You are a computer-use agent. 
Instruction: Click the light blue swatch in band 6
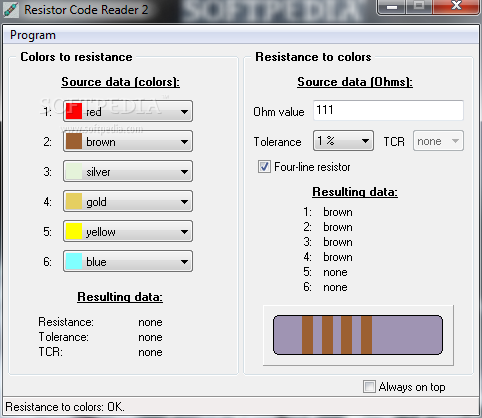click(74, 261)
